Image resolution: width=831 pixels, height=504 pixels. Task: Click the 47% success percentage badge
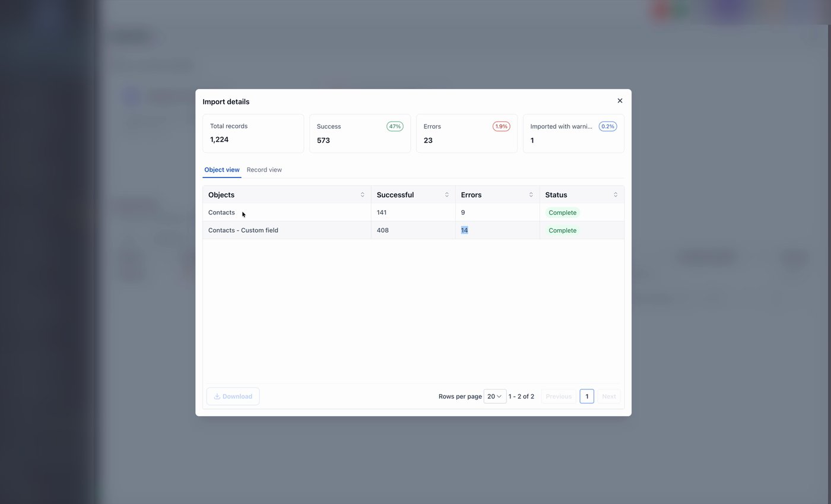point(395,126)
